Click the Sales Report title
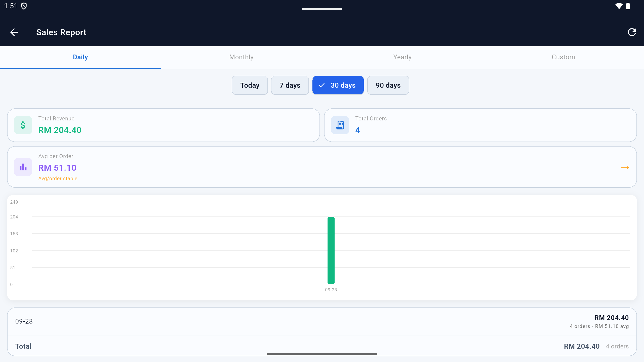Viewport: 644px width, 362px height. 61,32
